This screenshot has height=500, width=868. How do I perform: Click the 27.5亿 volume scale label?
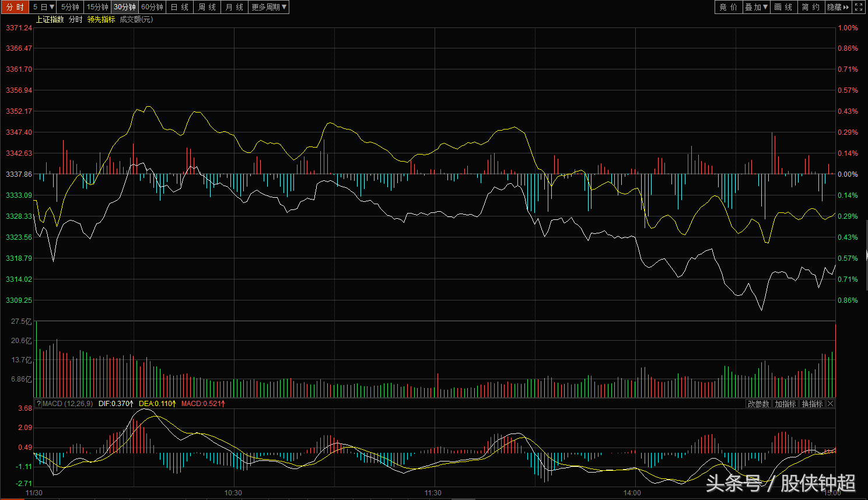click(22, 322)
